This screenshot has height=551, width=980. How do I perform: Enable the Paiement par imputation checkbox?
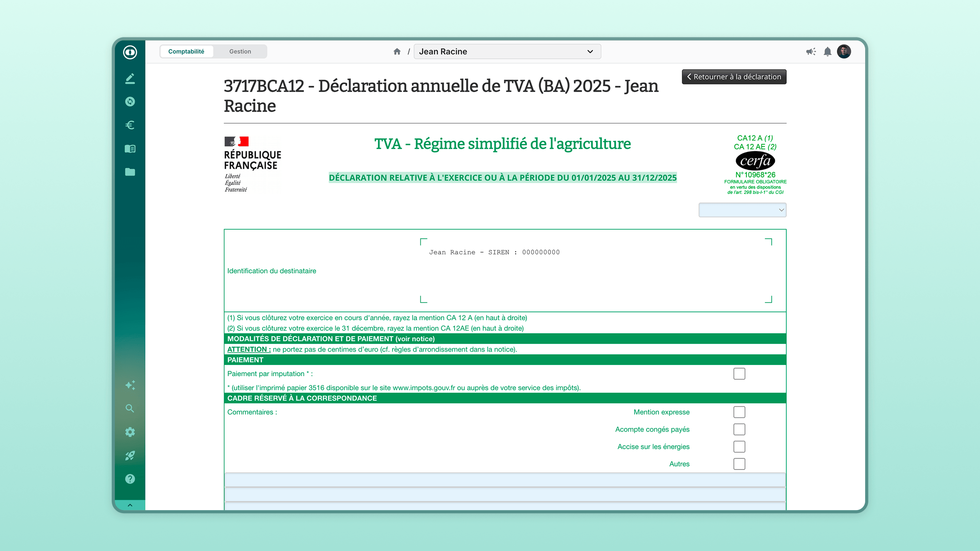(739, 373)
